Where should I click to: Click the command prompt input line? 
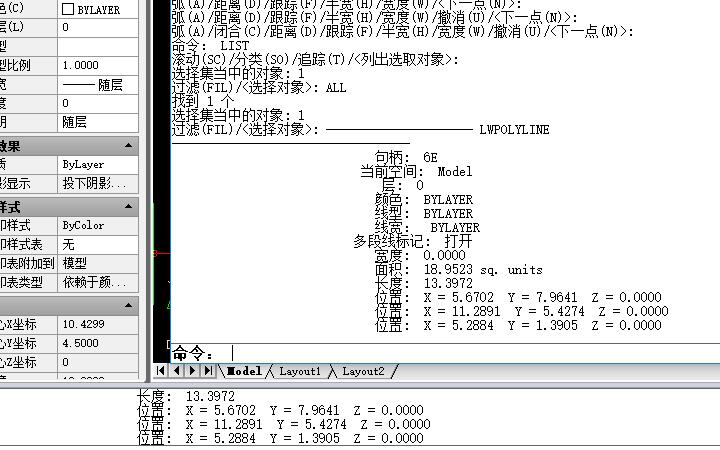(x=445, y=354)
